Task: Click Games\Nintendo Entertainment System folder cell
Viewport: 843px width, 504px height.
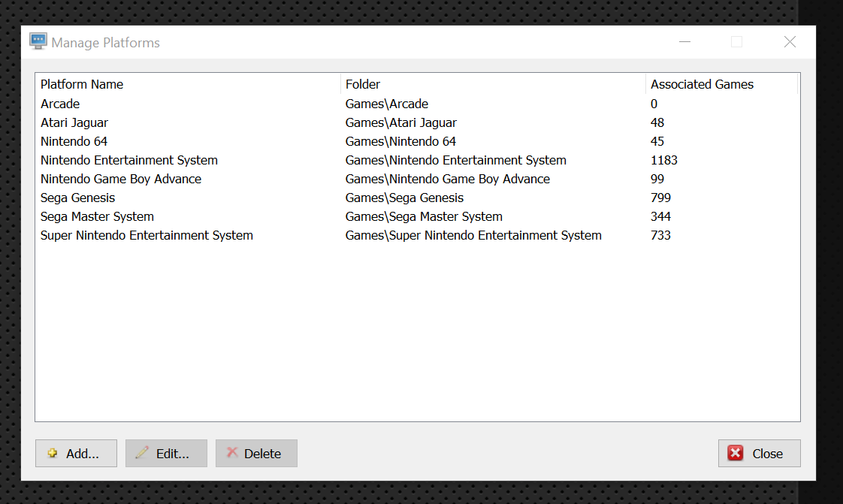Action: click(456, 160)
